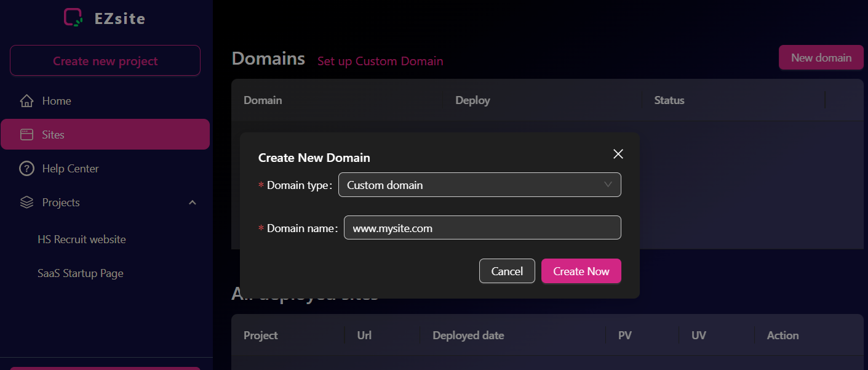This screenshot has height=370, width=868.
Task: Follow the Set up Custom Domain link
Action: (x=380, y=61)
